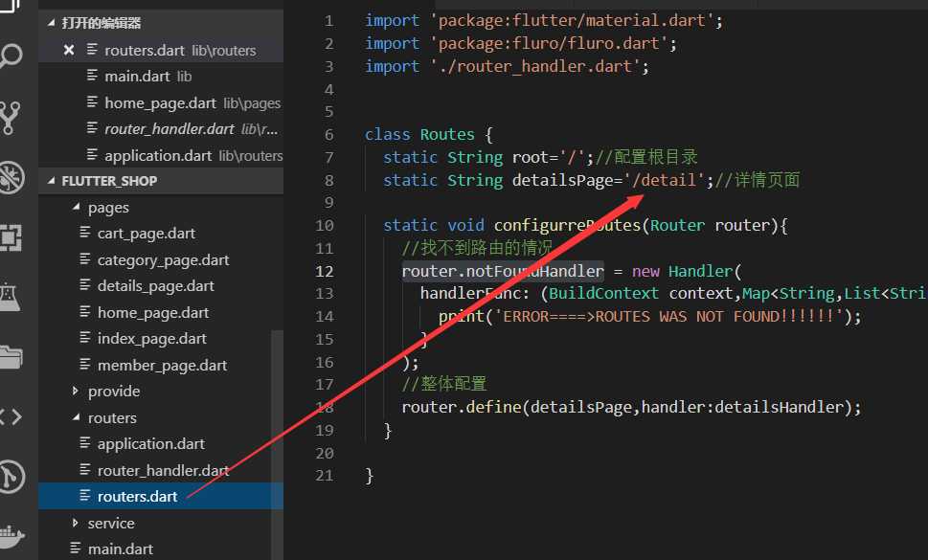Close routers.dart in open editors list
928x560 pixels.
(x=69, y=51)
